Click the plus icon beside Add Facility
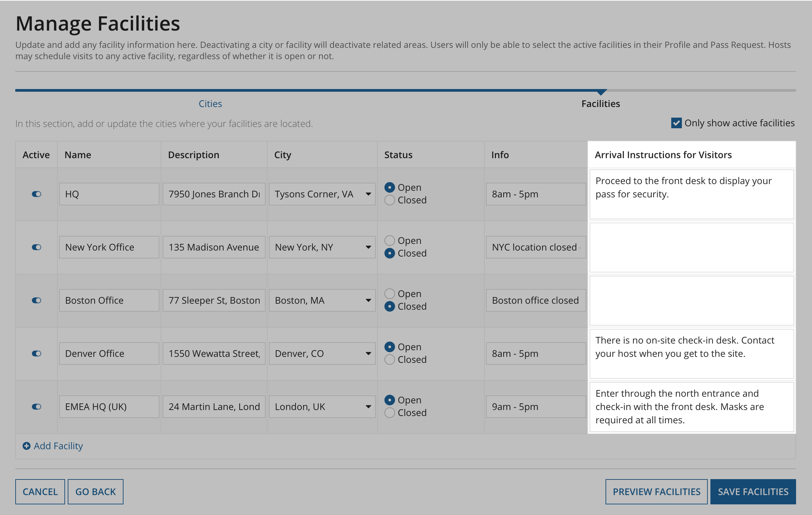 click(26, 446)
